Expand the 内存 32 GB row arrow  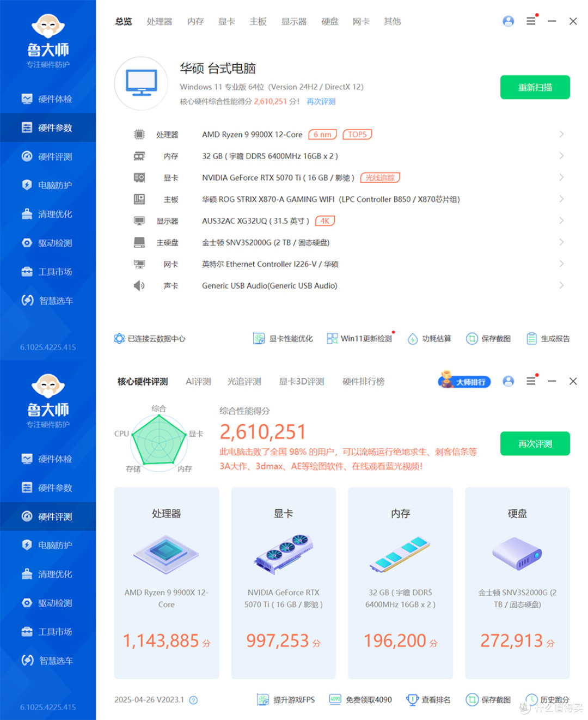[x=561, y=156]
